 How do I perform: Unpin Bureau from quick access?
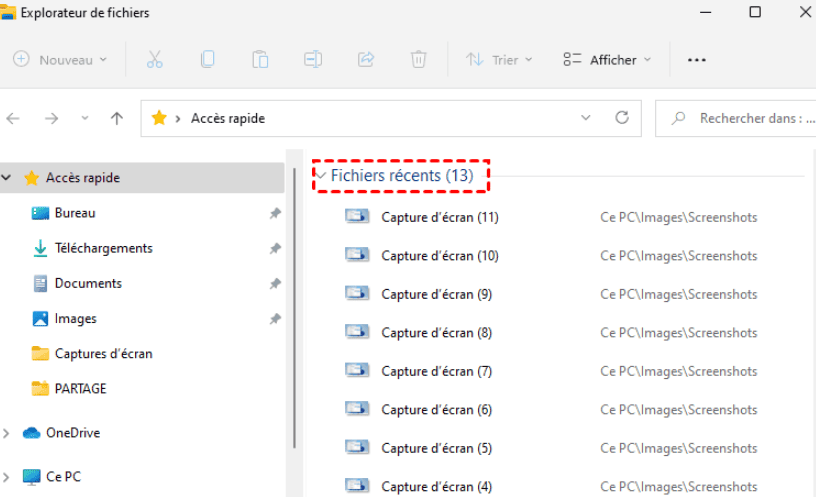(275, 213)
